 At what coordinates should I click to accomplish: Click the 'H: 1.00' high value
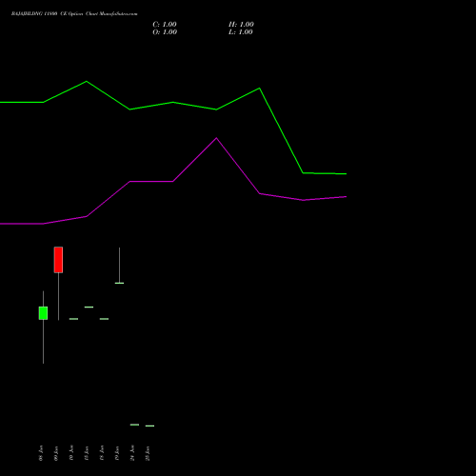tap(241, 25)
